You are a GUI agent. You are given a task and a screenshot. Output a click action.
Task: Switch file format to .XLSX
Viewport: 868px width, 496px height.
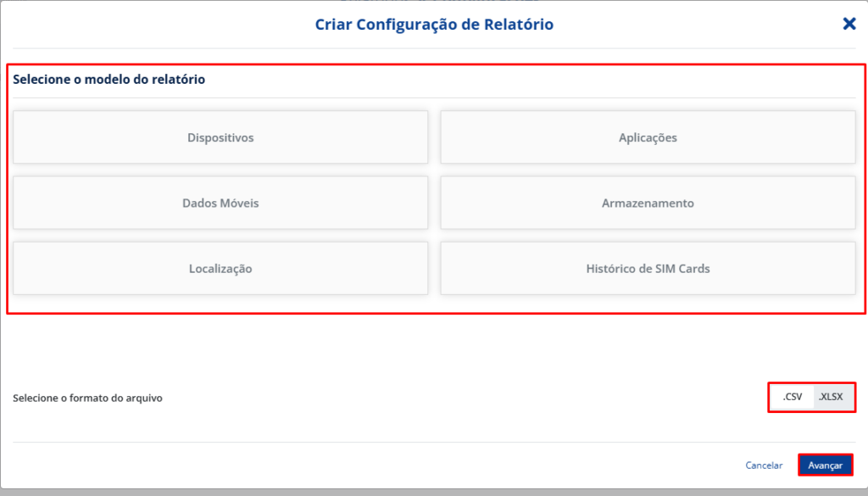tap(831, 396)
